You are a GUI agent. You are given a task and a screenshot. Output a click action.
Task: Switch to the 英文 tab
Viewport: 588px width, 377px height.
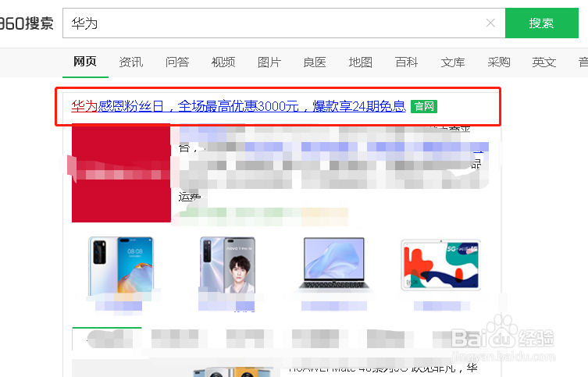click(x=544, y=62)
